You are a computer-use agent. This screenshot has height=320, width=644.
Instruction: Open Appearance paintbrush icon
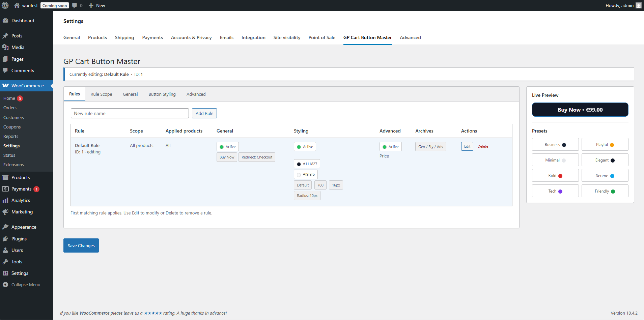[x=5, y=227]
